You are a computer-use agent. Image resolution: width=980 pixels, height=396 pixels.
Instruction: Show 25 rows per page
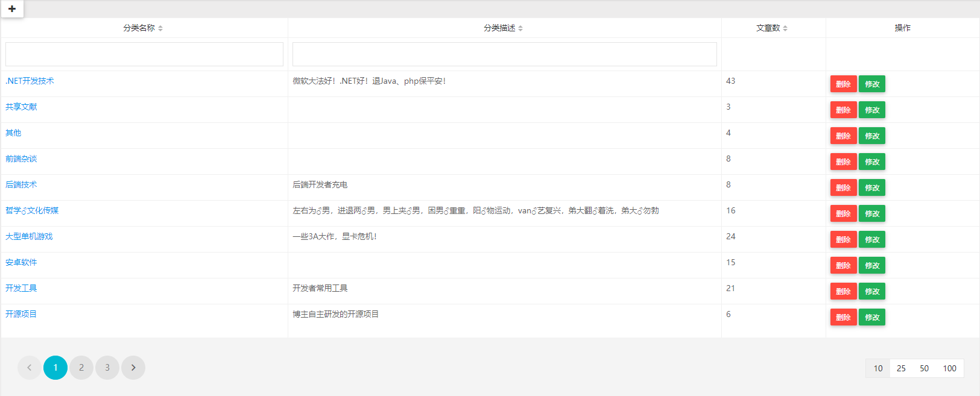tap(901, 368)
